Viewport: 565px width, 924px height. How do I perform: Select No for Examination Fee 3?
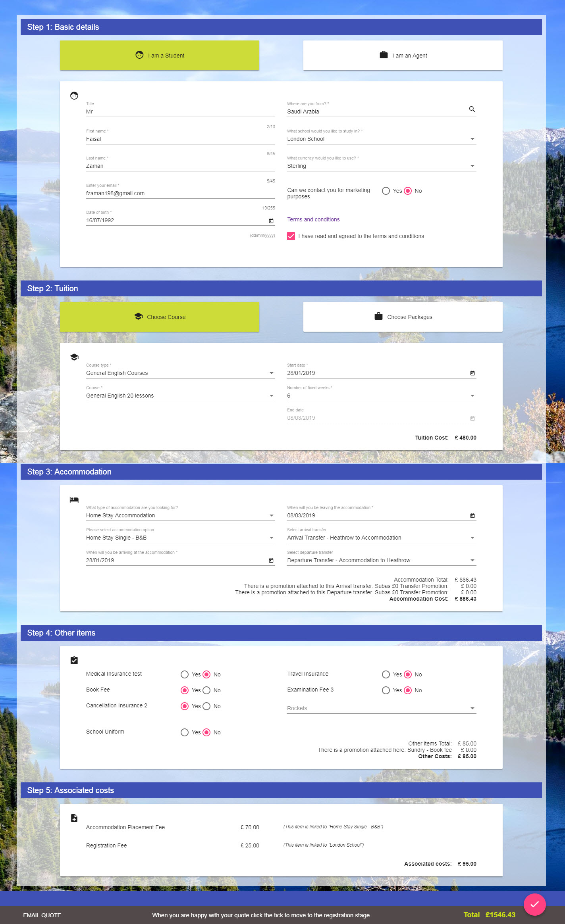click(x=408, y=690)
